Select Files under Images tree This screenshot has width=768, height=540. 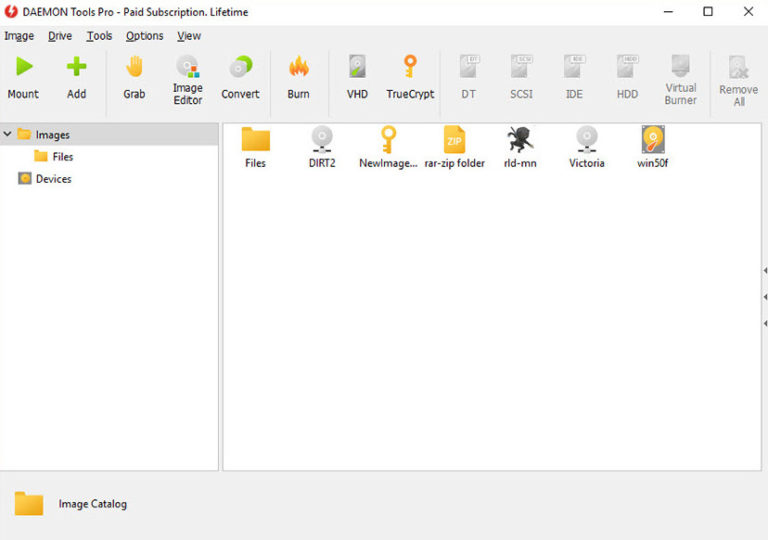click(x=63, y=156)
